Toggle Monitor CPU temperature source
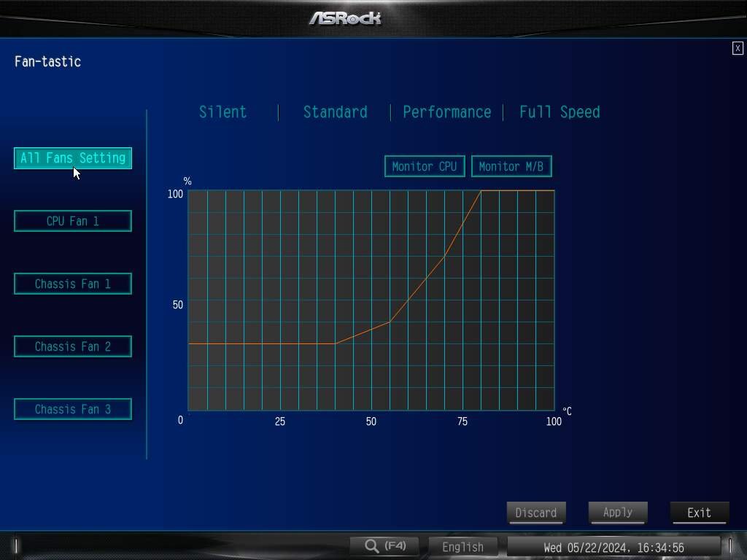The height and width of the screenshot is (560, 747). (x=424, y=166)
